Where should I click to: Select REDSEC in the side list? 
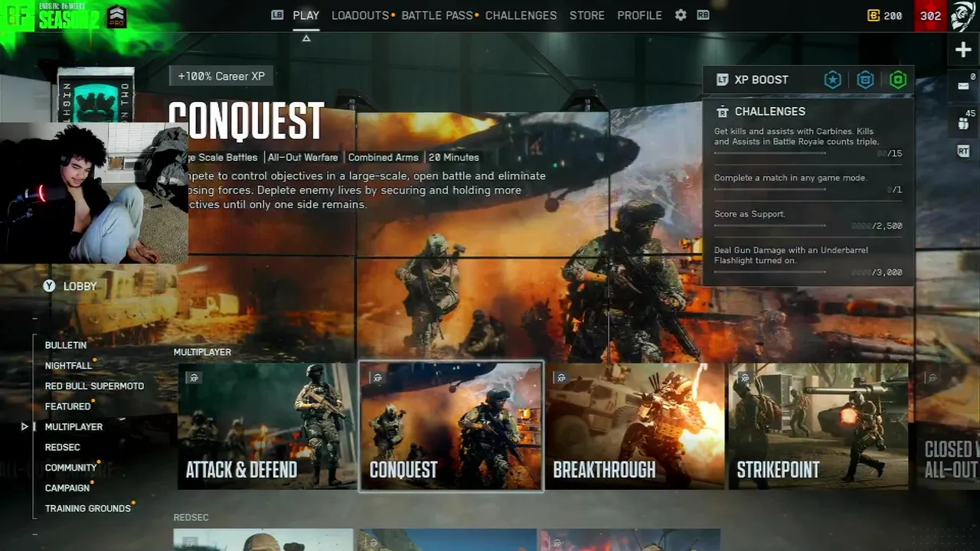(x=62, y=447)
